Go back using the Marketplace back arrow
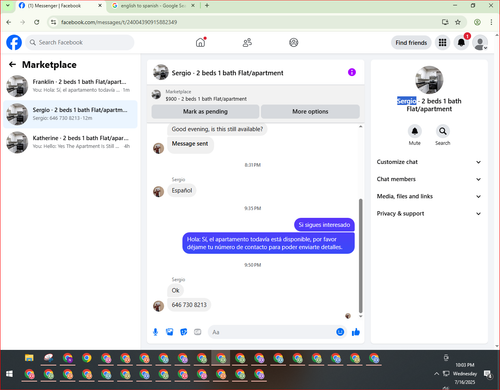This screenshot has height=390, width=500. [12, 64]
